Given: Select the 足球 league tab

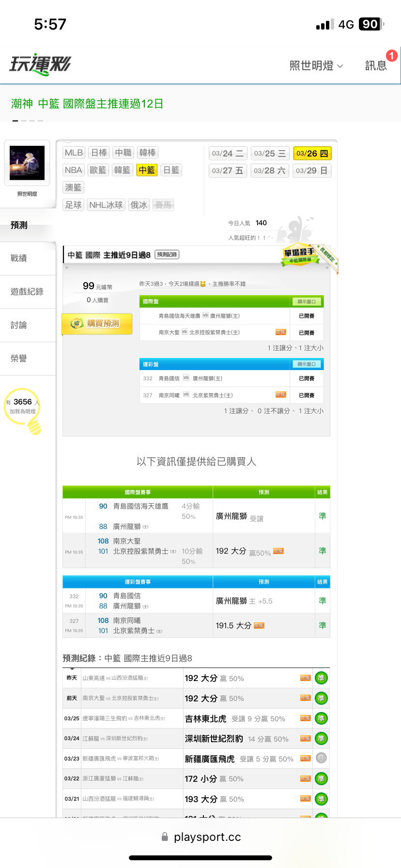Looking at the screenshot, I should 74,205.
